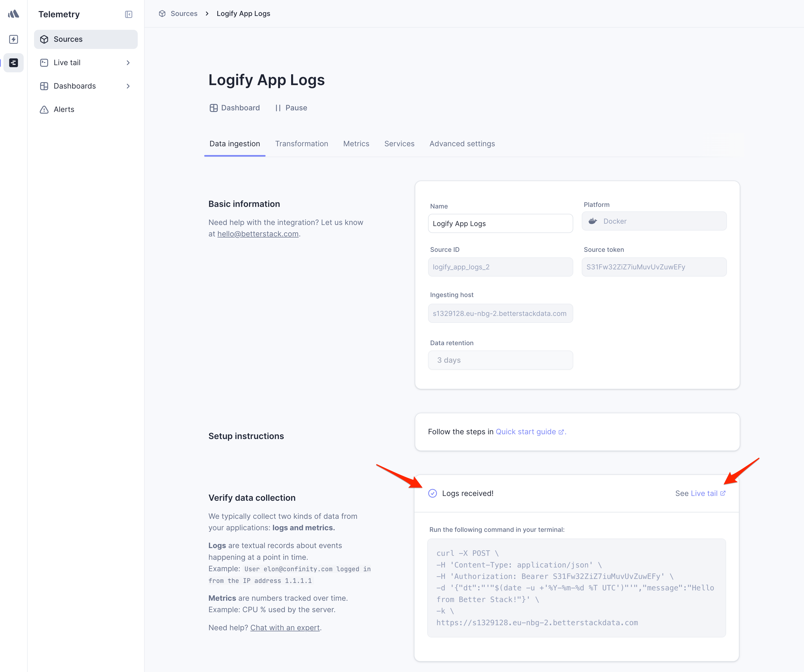Open the Data retention selector
Viewport: 804px width, 672px height.
500,360
